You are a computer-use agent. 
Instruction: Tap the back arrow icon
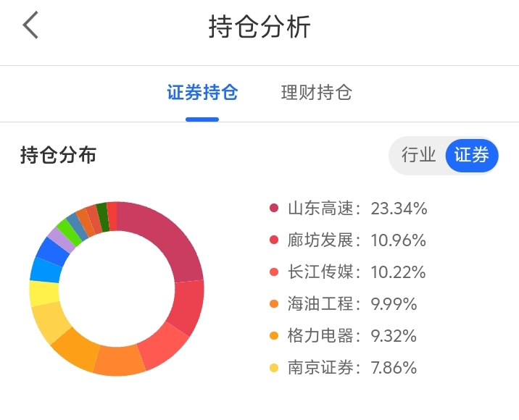[x=30, y=26]
